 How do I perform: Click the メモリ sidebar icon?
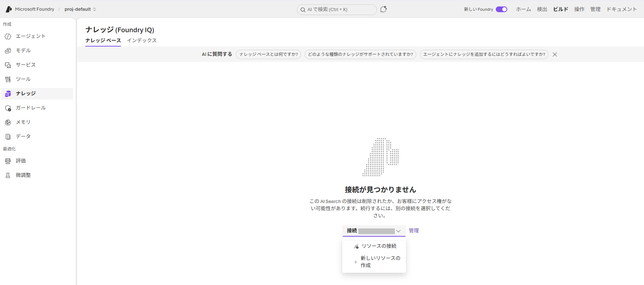(x=8, y=122)
